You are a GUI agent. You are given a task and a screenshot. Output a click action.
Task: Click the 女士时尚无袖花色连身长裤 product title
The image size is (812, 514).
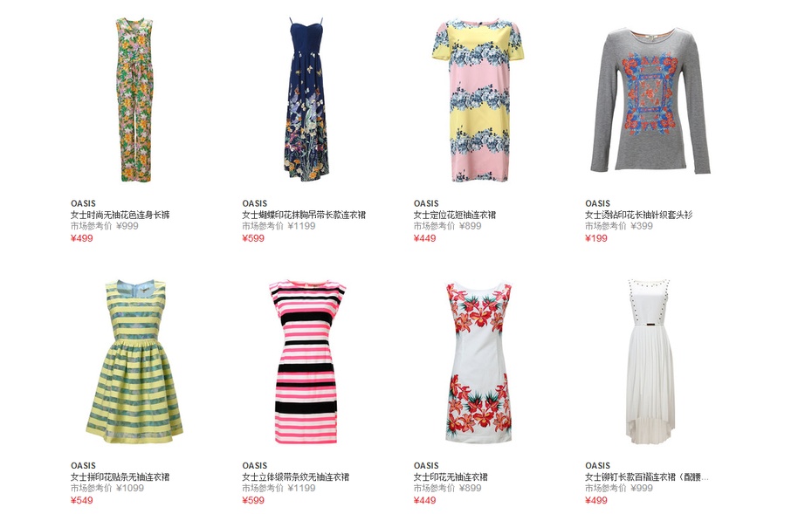click(x=120, y=215)
